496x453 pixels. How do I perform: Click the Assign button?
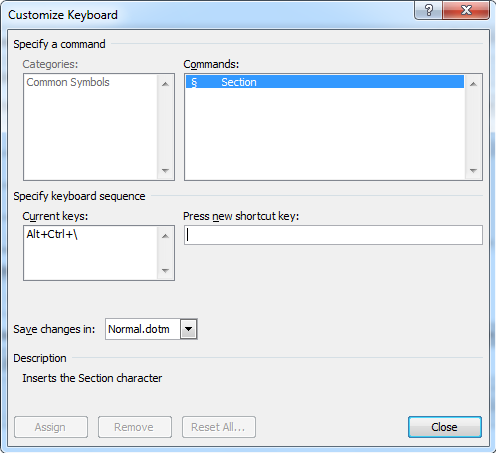(51, 427)
